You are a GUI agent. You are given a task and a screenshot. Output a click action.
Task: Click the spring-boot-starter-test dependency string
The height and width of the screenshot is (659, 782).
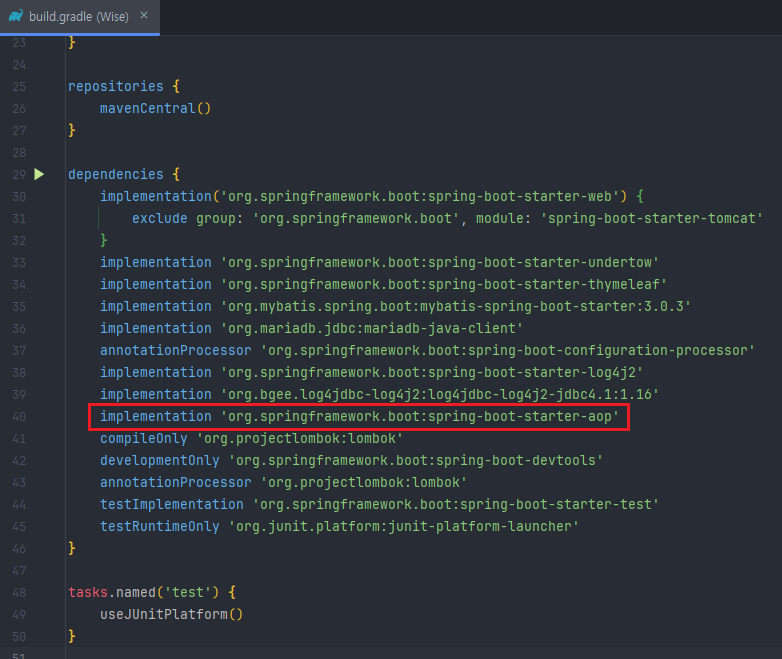(x=455, y=504)
